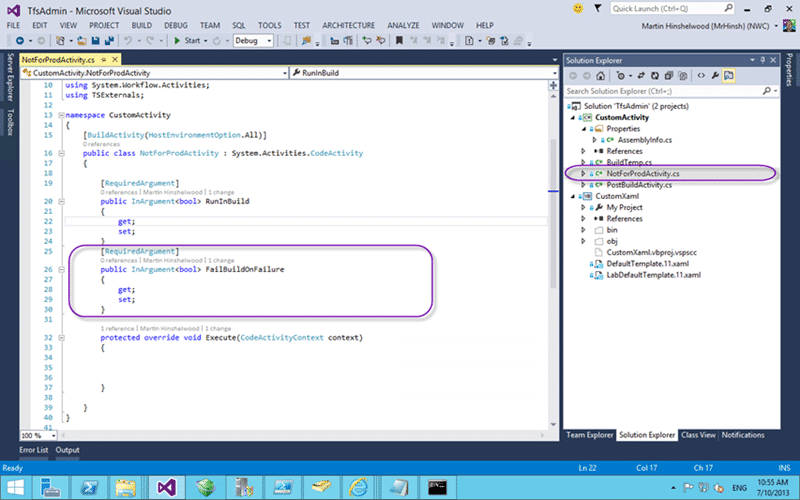This screenshot has width=800, height=500.
Task: Click the New Project toolbar icon
Action: tap(60, 40)
